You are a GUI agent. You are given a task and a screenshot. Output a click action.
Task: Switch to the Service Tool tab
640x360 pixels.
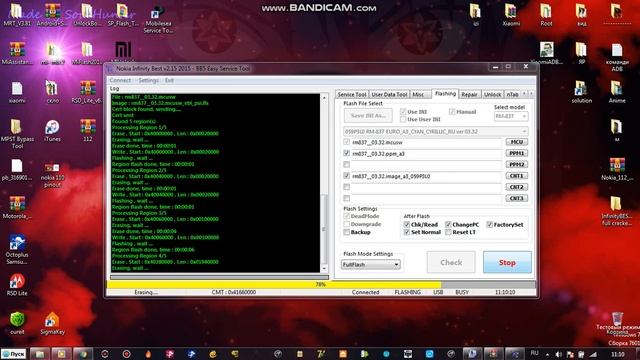pyautogui.click(x=351, y=94)
